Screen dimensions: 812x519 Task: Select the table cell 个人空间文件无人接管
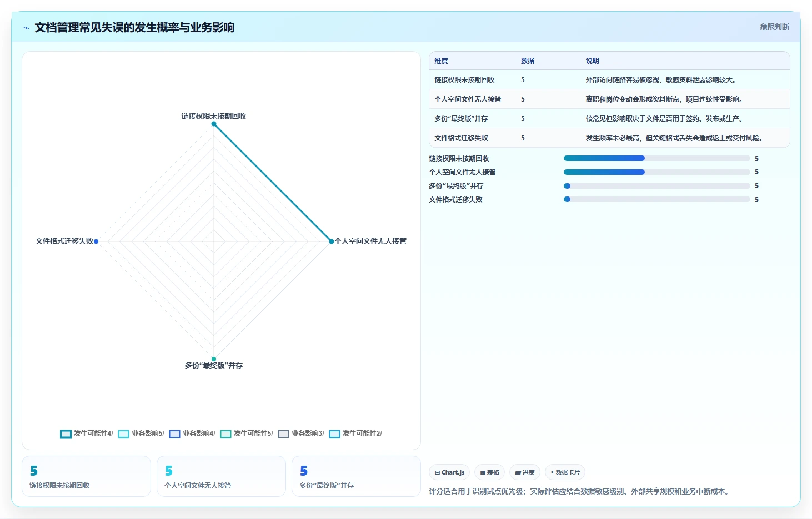pos(468,99)
